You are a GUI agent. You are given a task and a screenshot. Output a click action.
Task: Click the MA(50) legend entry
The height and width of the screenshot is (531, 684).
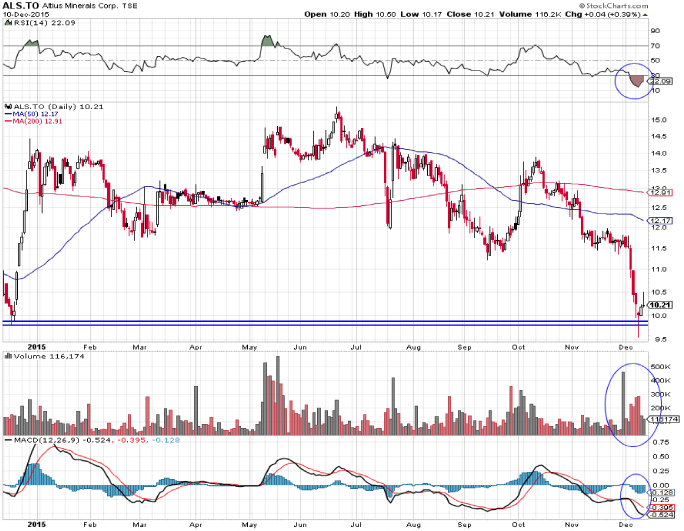(x=35, y=115)
